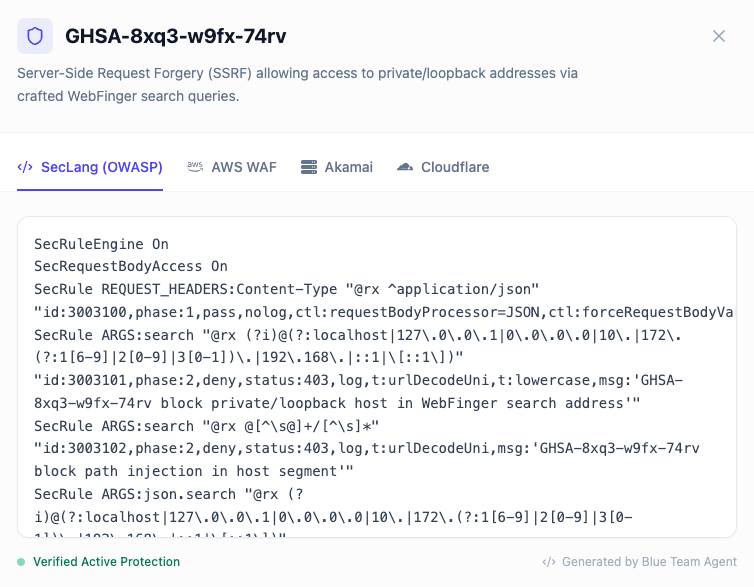Screen dimensions: 754x587
Task: Click the Cloudflare cloud icon
Action: click(405, 167)
